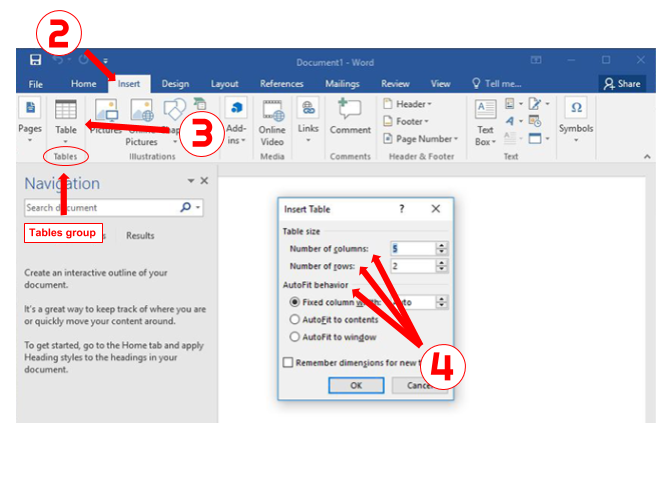Open the search options dropdown arrow
This screenshot has width=672, height=480.
198,207
